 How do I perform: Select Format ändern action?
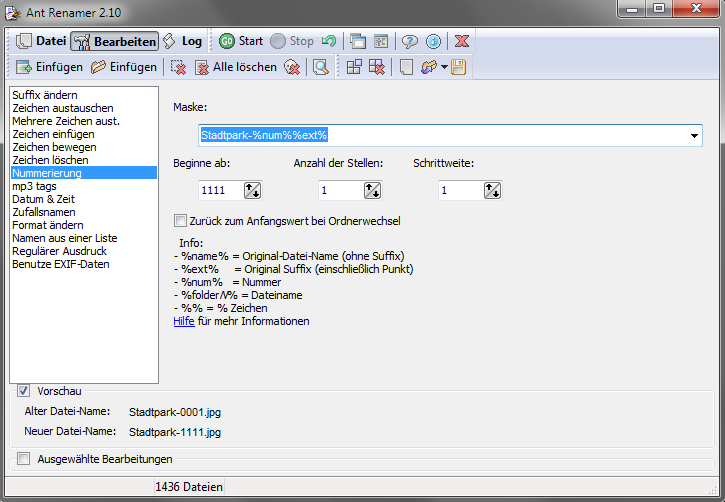point(84,225)
